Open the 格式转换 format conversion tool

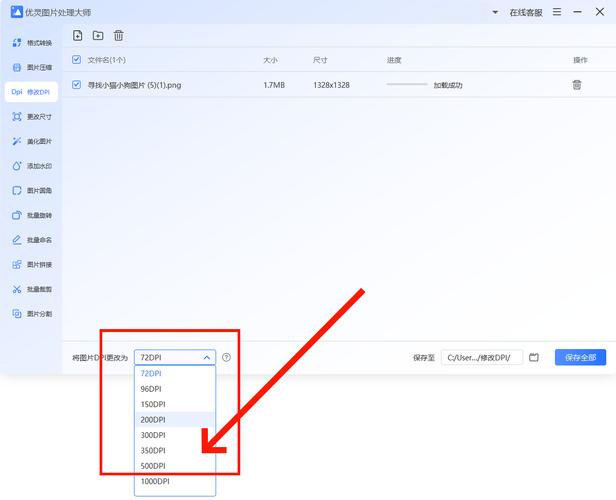31,43
